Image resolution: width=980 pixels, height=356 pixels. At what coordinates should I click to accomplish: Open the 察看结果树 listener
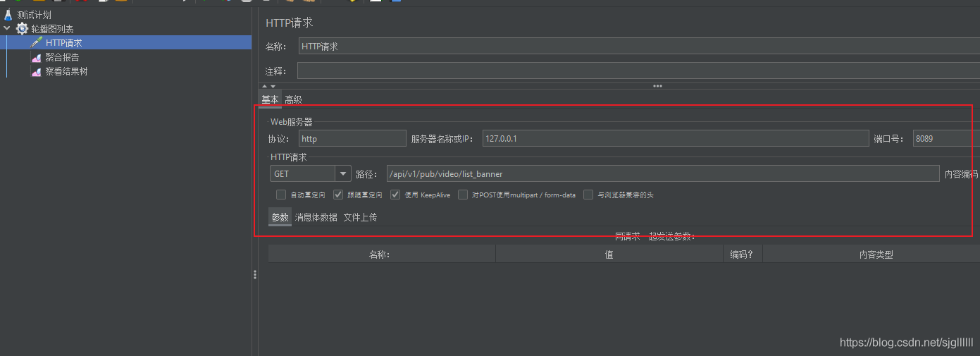point(66,71)
